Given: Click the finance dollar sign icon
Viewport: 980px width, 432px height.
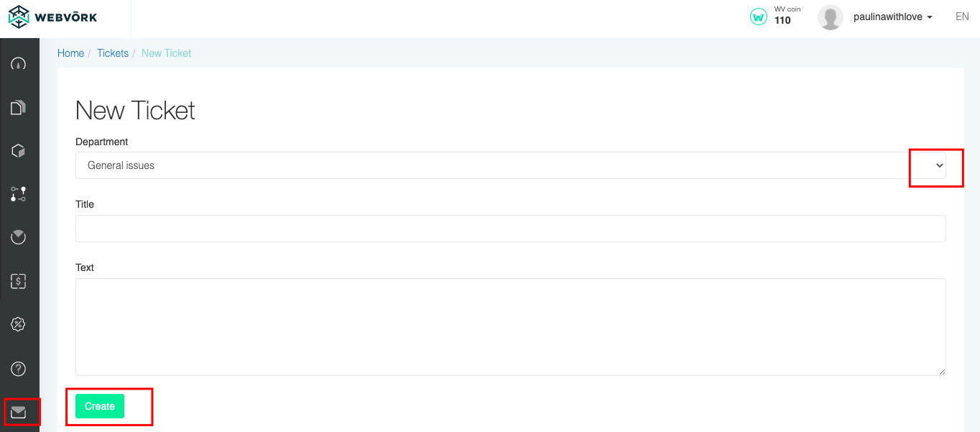Looking at the screenshot, I should point(19,281).
